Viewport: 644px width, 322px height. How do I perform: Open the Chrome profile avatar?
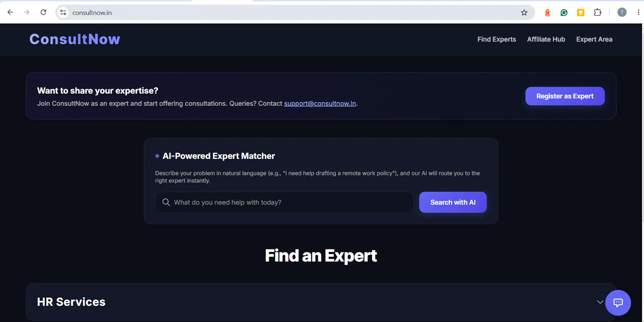(622, 12)
